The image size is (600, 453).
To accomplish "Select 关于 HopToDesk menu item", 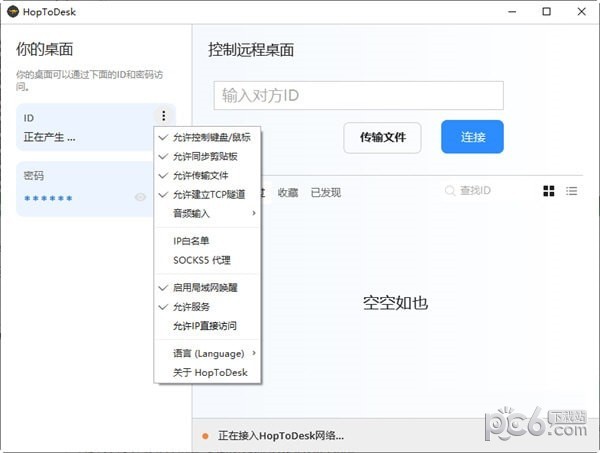I will click(x=209, y=373).
